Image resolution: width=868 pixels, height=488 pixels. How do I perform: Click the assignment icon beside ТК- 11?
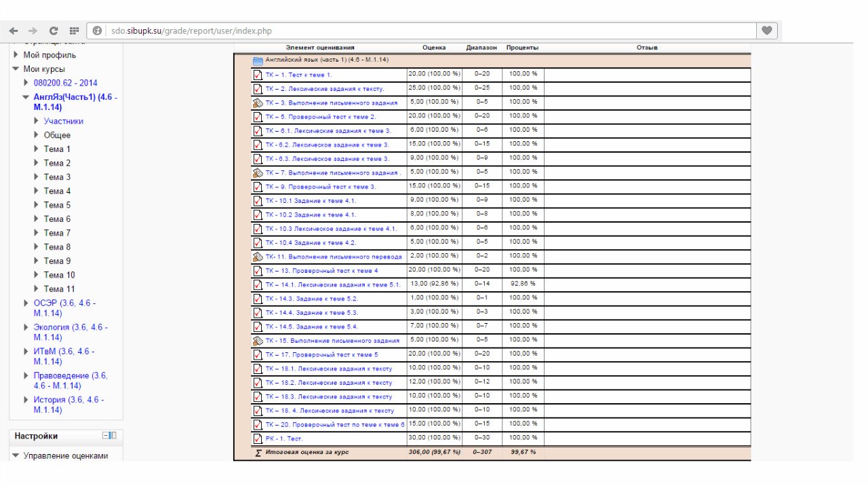[258, 257]
